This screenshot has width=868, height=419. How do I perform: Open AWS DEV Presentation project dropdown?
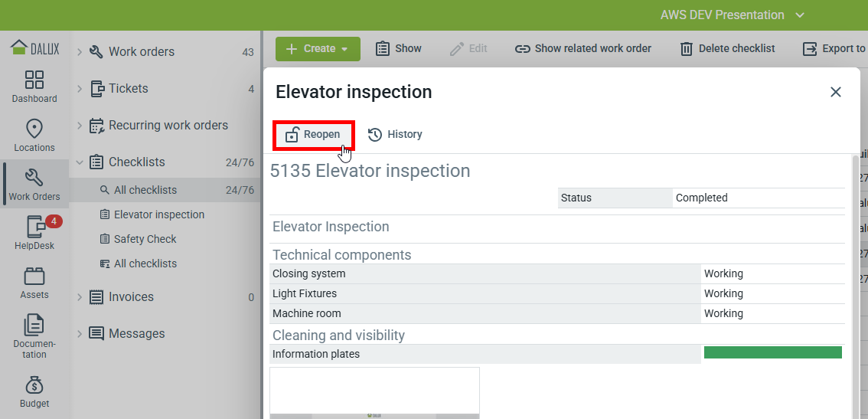733,15
